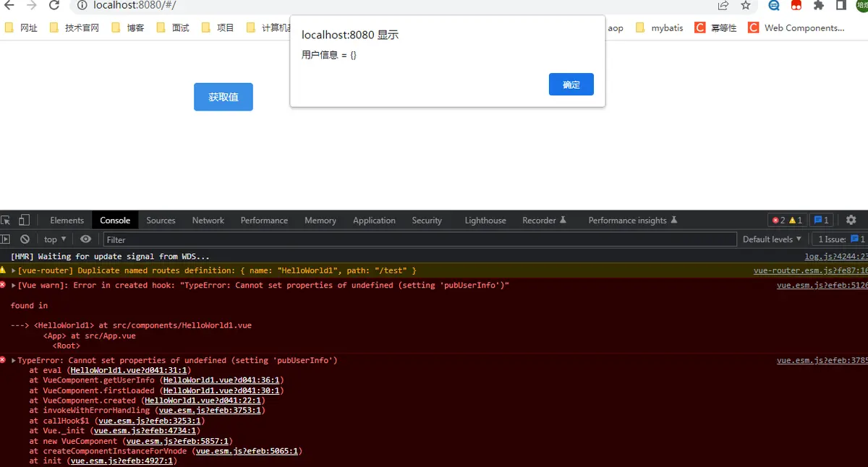
Task: Open the mybatis bookmark folder
Action: coord(659,28)
